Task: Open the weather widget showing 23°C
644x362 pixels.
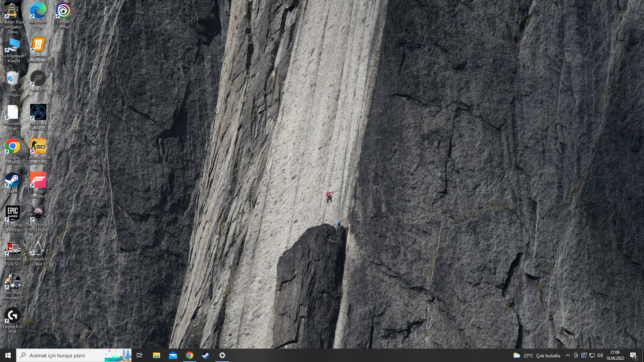Action: [x=537, y=355]
